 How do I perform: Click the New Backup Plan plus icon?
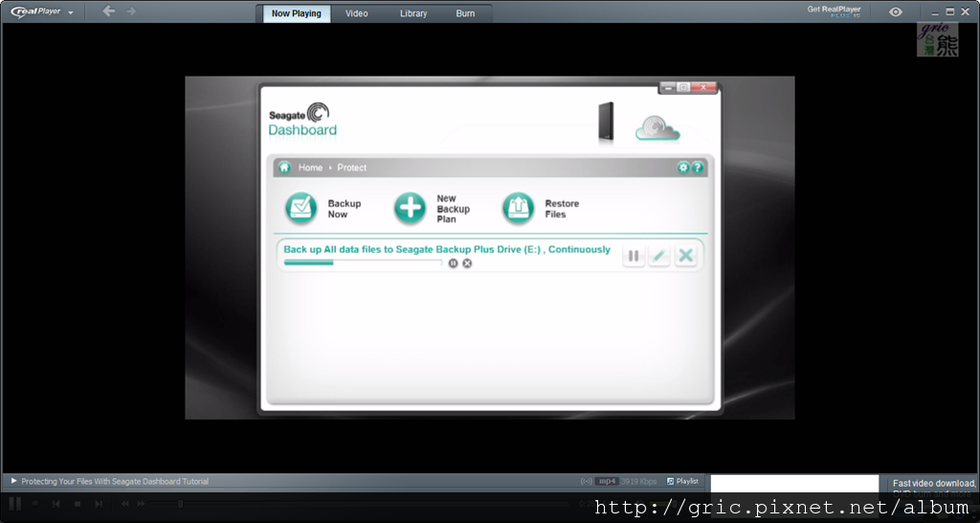pos(410,208)
